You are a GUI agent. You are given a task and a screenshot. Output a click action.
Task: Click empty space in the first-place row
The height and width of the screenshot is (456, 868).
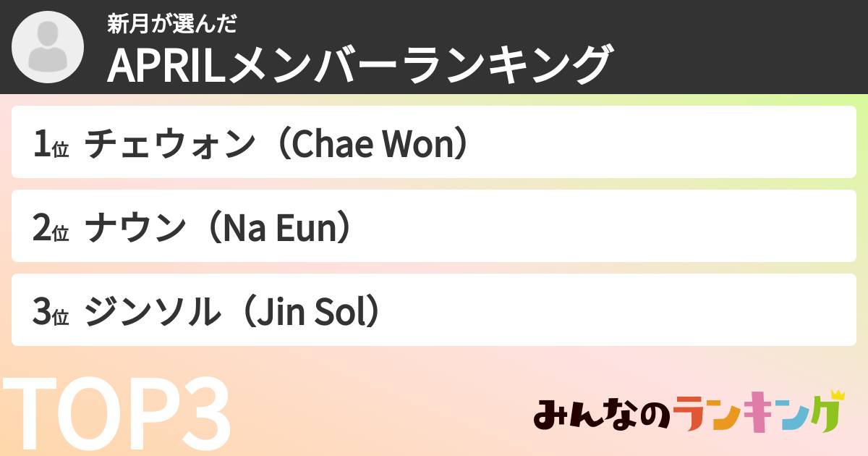[x=651, y=143]
